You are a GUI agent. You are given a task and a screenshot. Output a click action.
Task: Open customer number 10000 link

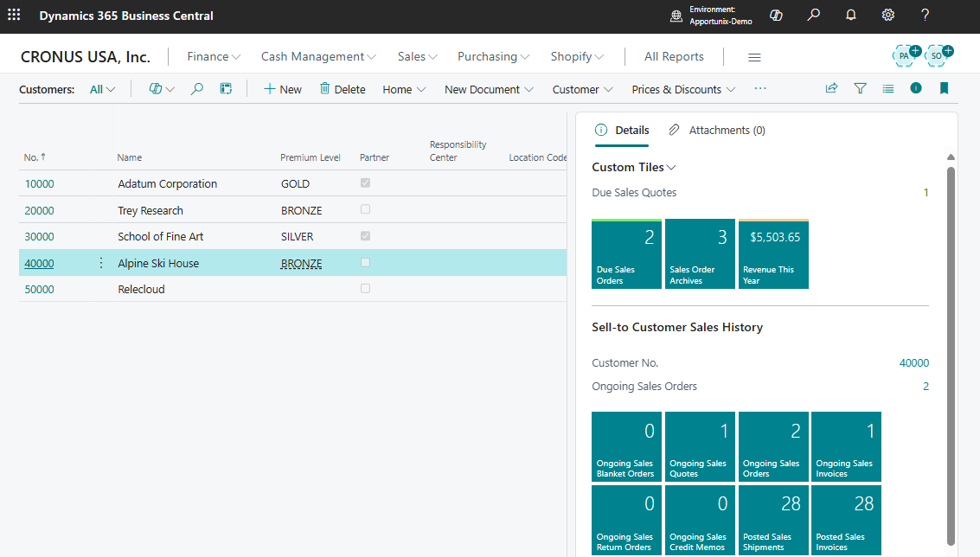tap(39, 184)
